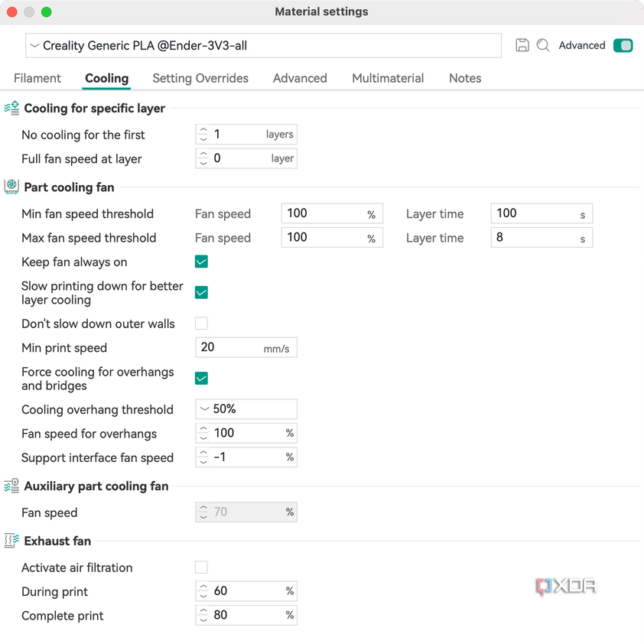Open the Multimaterial tab
The width and height of the screenshot is (644, 644).
click(x=388, y=78)
